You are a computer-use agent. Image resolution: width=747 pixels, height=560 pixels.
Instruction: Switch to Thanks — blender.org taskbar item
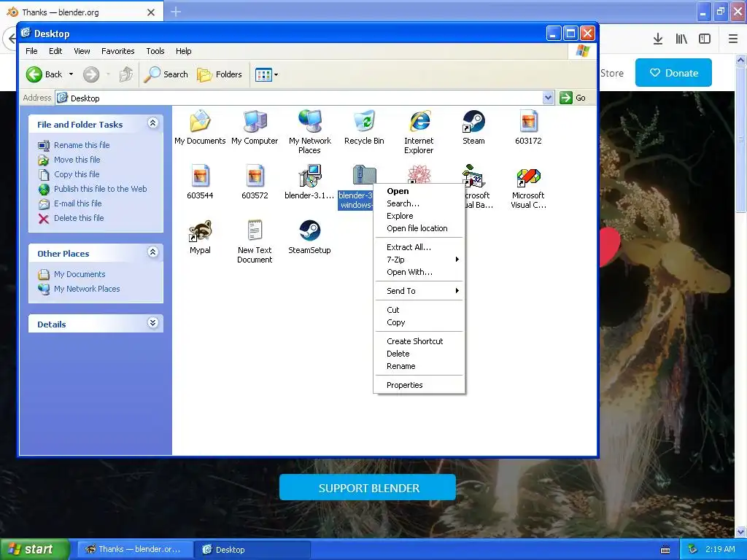click(134, 549)
